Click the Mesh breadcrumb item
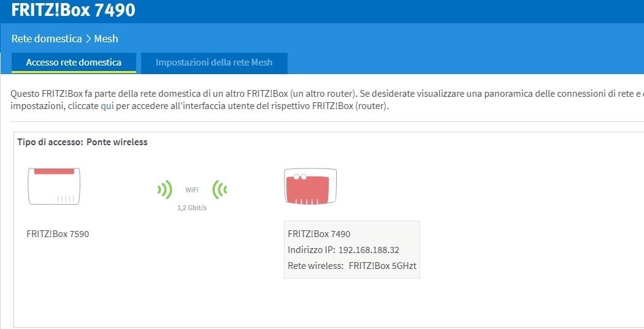Image resolution: width=644 pixels, height=329 pixels. coord(106,39)
